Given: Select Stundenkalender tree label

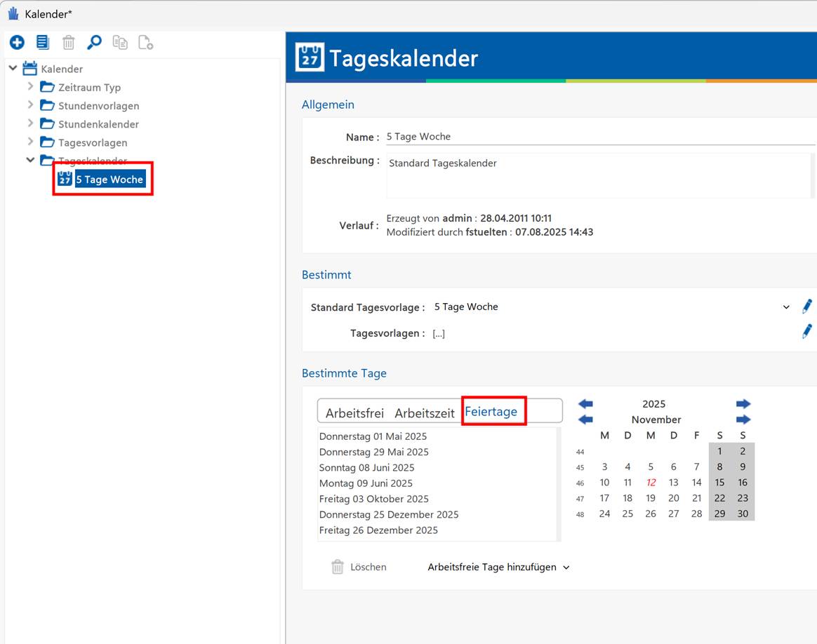Looking at the screenshot, I should 98,124.
